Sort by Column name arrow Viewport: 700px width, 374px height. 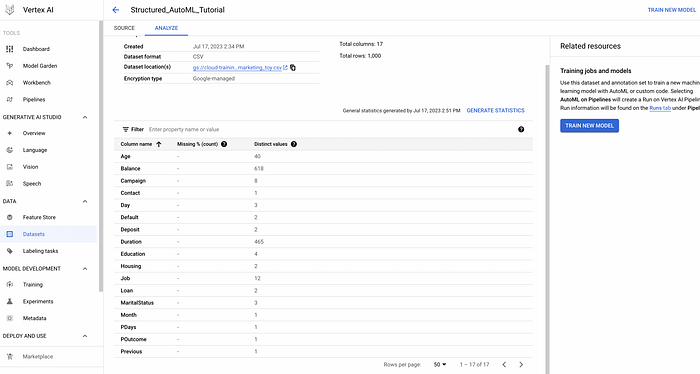pyautogui.click(x=158, y=144)
